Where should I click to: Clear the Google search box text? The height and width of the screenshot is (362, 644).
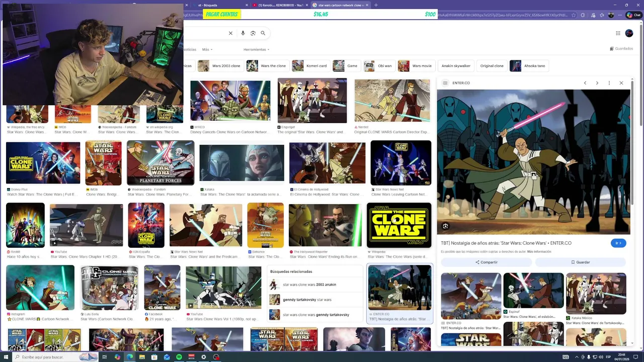[230, 33]
